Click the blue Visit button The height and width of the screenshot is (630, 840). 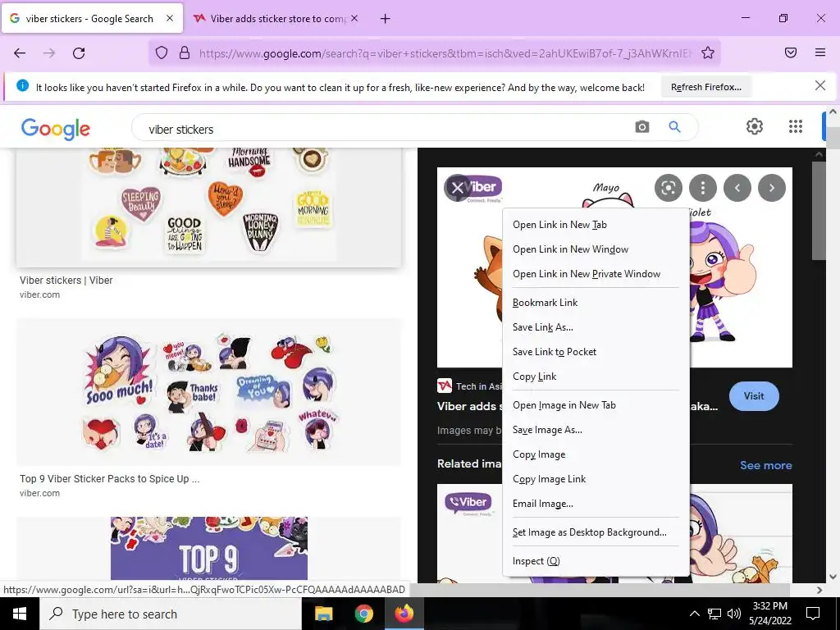coord(754,396)
